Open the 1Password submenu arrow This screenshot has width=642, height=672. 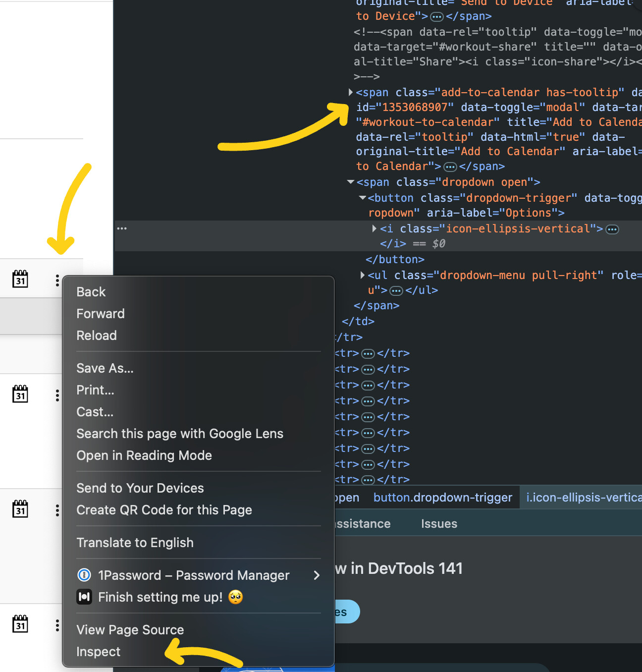317,575
